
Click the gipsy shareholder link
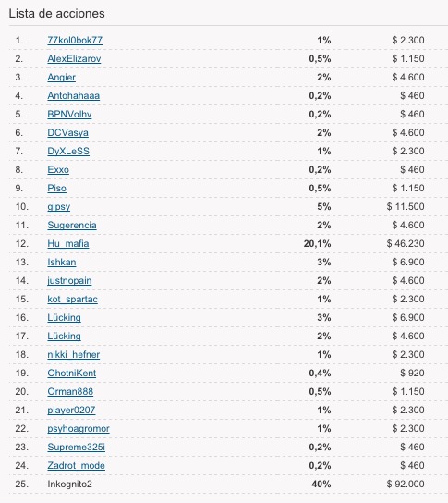click(x=58, y=207)
